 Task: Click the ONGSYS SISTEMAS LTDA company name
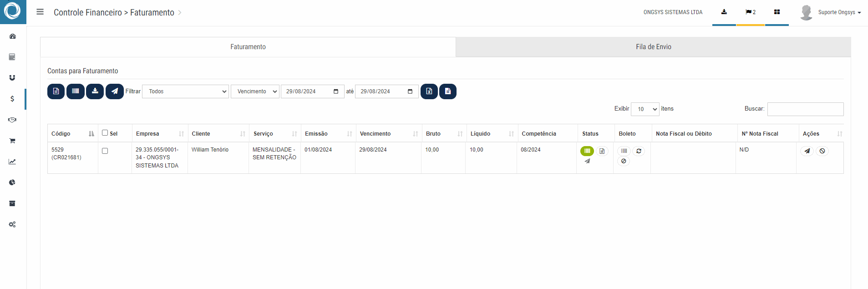pos(673,12)
